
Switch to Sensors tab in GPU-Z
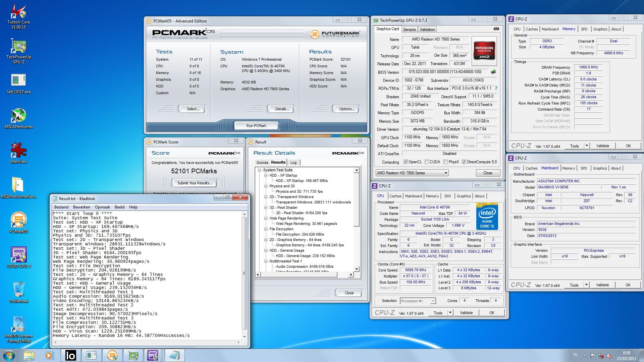click(409, 29)
